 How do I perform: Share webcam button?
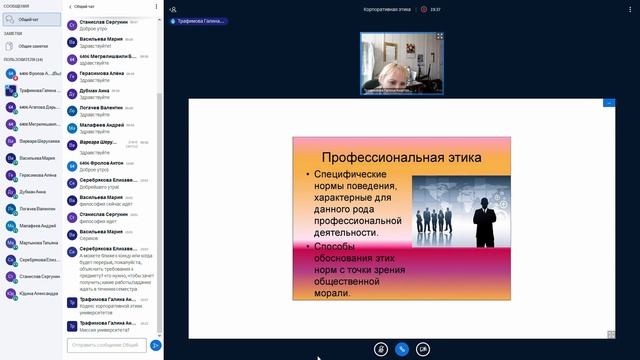pyautogui.click(x=423, y=349)
